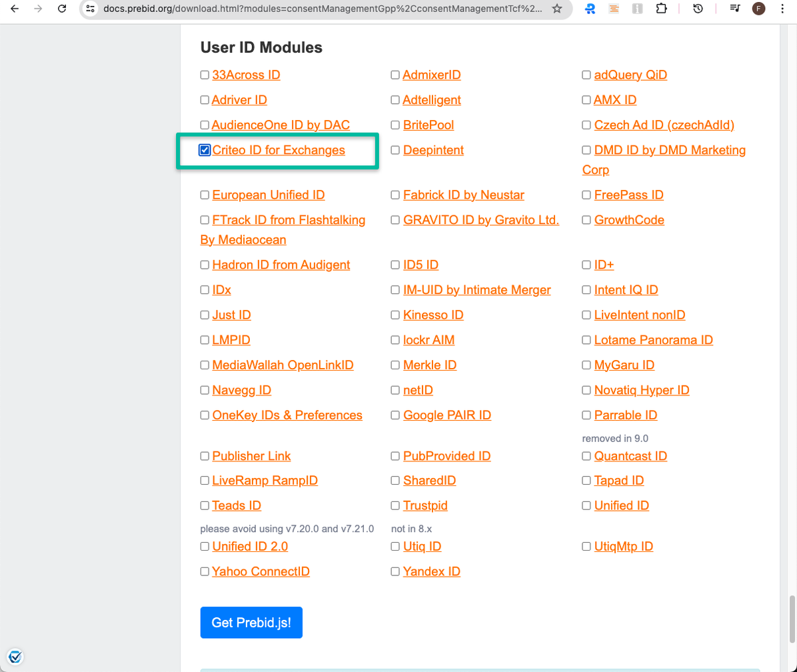Open the media controls icon
This screenshot has width=797, height=672.
click(734, 9)
